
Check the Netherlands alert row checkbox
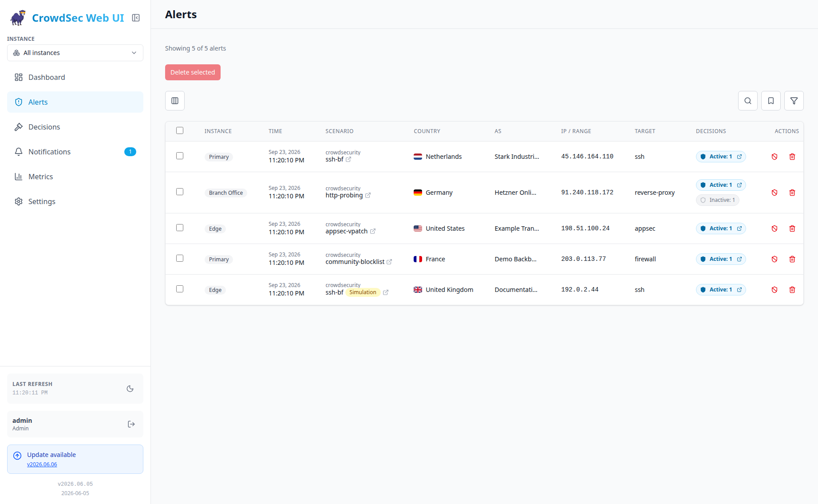click(180, 156)
